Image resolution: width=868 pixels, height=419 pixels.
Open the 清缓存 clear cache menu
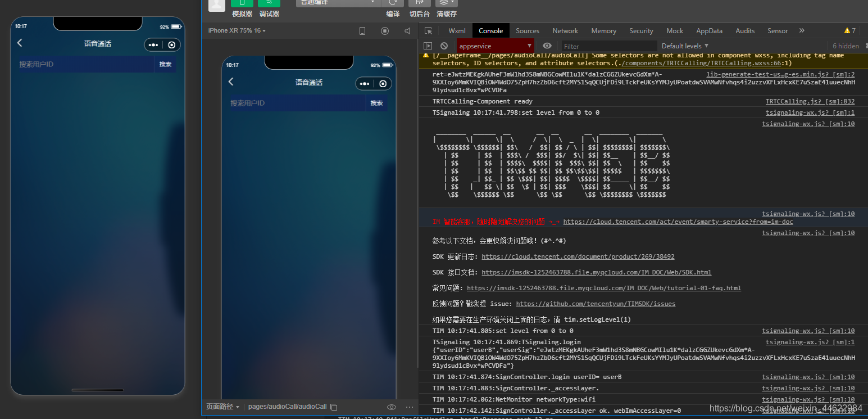click(446, 3)
